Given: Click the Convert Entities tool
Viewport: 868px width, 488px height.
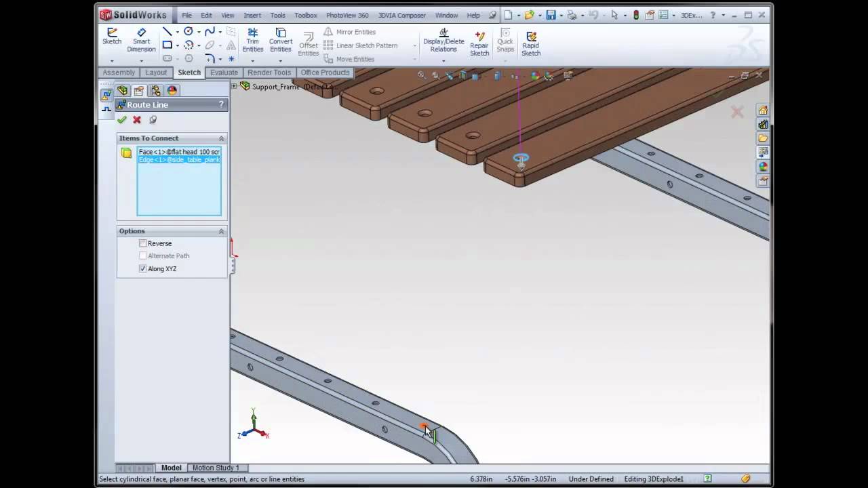Looking at the screenshot, I should click(x=280, y=41).
